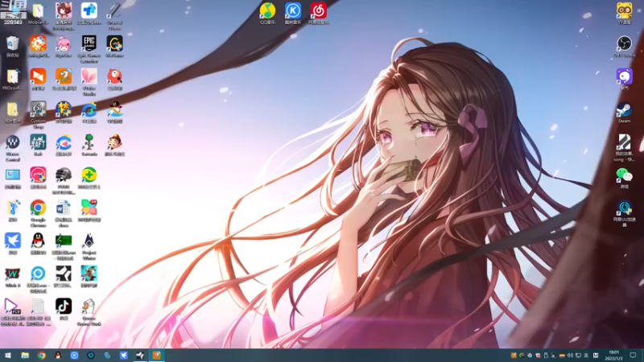This screenshot has height=362, width=644.
Task: Open the Steam desktop shortcut
Action: click(x=624, y=112)
